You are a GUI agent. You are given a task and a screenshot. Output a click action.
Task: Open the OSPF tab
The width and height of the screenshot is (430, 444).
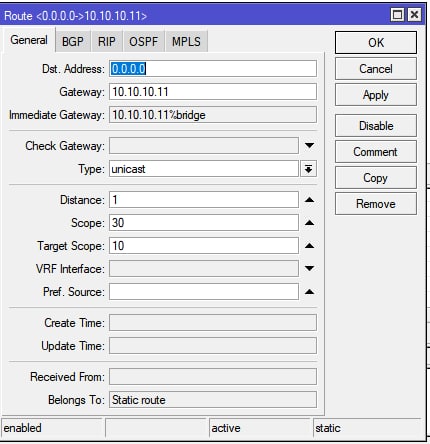[144, 42]
